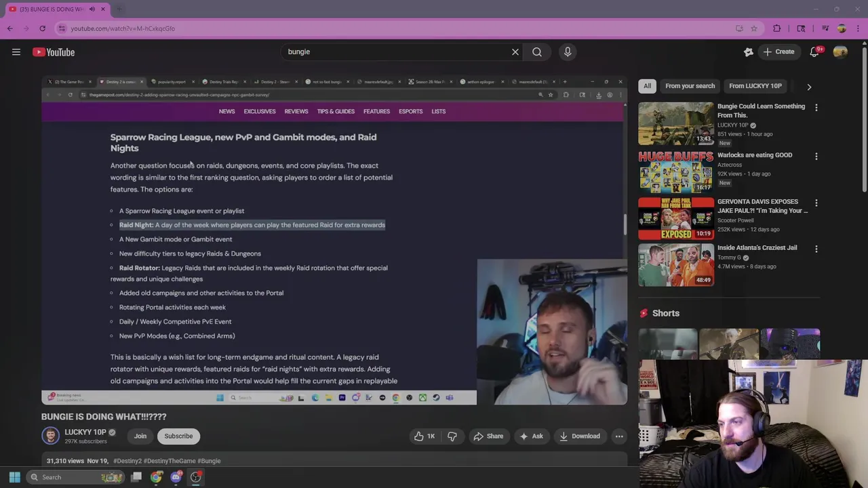Image resolution: width=868 pixels, height=488 pixels.
Task: Open browser extensions puzzle icon
Action: (777, 28)
